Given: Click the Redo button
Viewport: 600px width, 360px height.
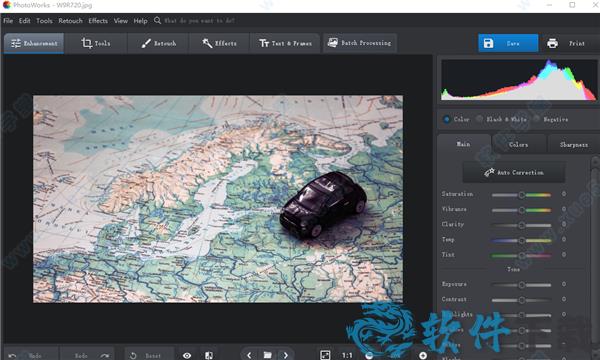Looking at the screenshot, I should (87, 355).
